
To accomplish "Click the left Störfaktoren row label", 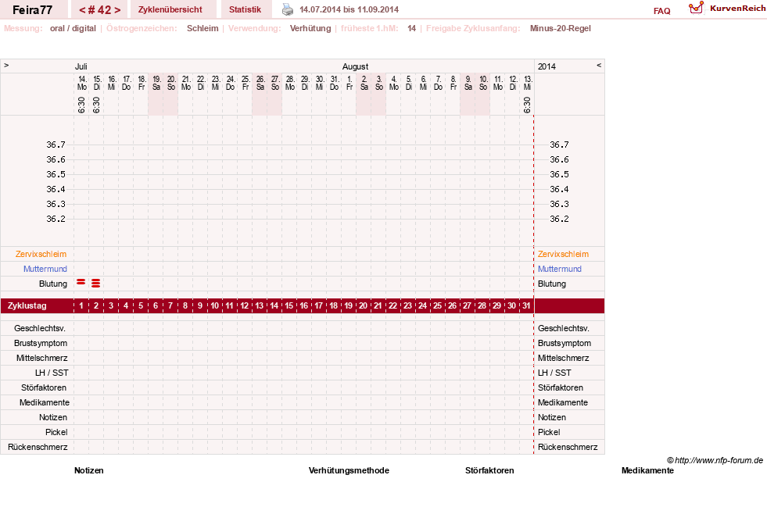I will (44, 387).
